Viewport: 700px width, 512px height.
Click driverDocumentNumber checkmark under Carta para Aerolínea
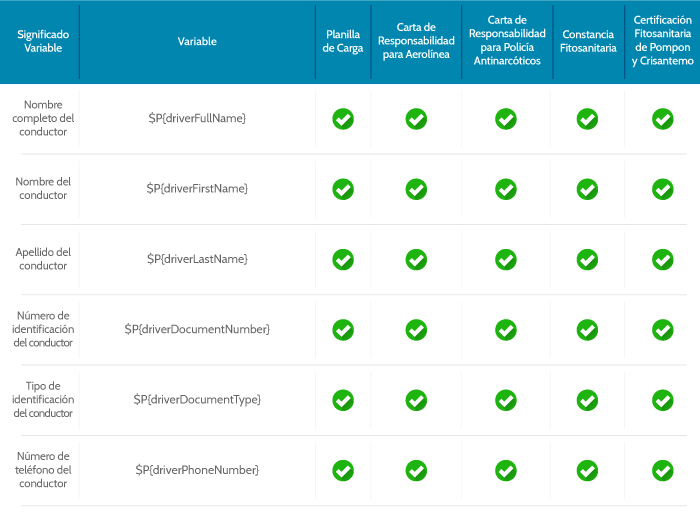pyautogui.click(x=416, y=330)
